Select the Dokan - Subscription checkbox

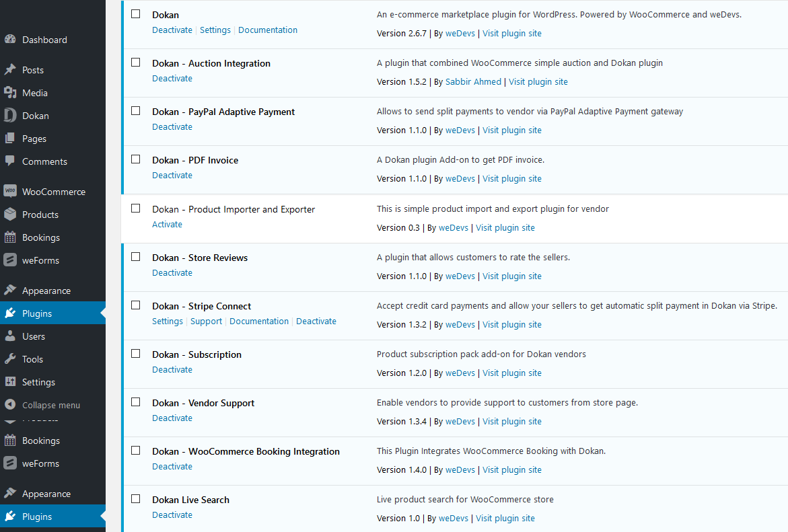pos(136,354)
